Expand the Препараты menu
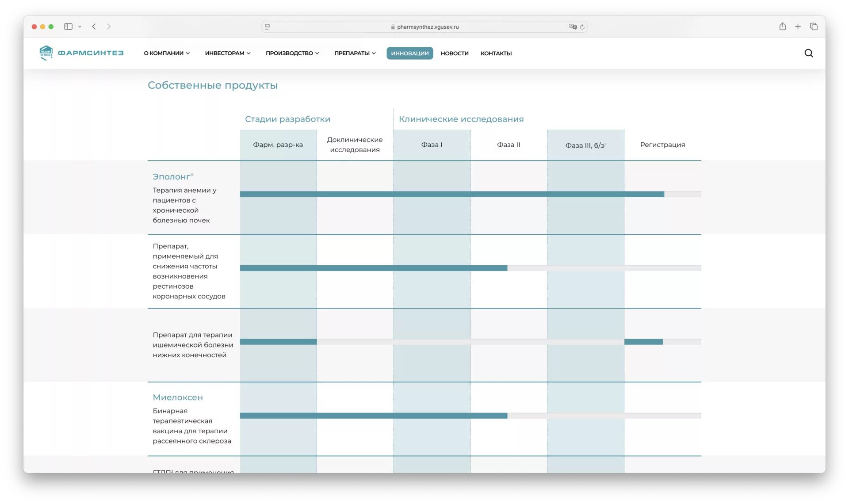Image resolution: width=849 pixels, height=504 pixels. tap(355, 53)
